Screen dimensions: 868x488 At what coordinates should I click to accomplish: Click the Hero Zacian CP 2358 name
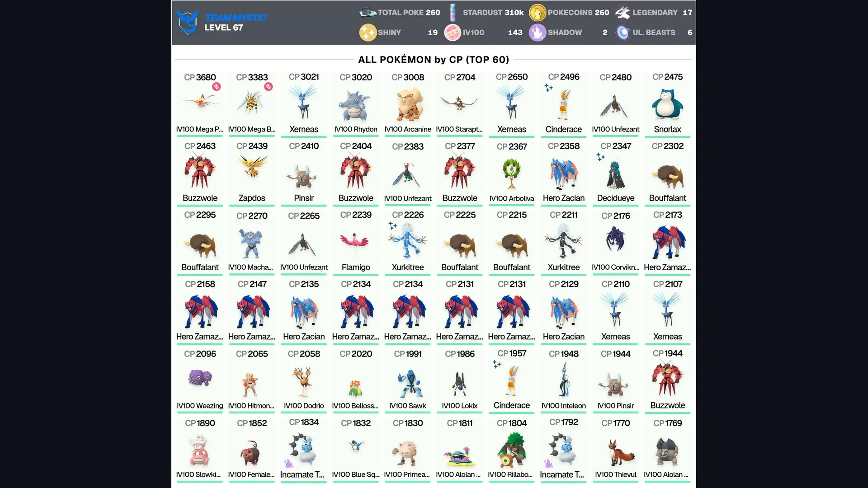tap(564, 198)
